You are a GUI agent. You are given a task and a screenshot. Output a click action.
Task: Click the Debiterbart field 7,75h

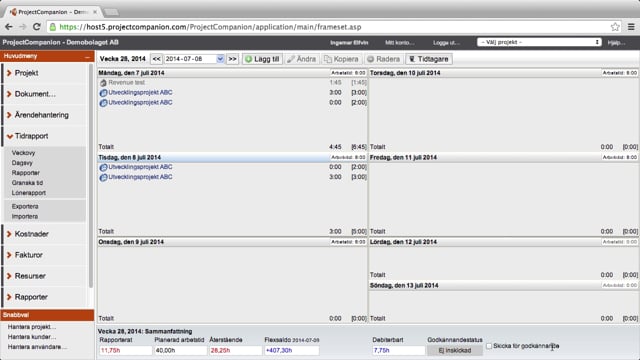398,351
